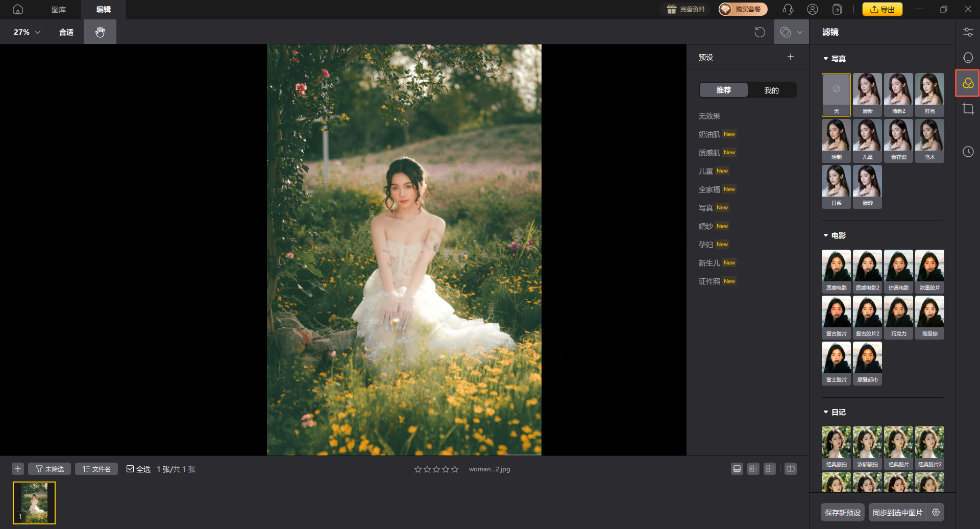Click the 导出 export button
980x529 pixels.
pyautogui.click(x=882, y=9)
